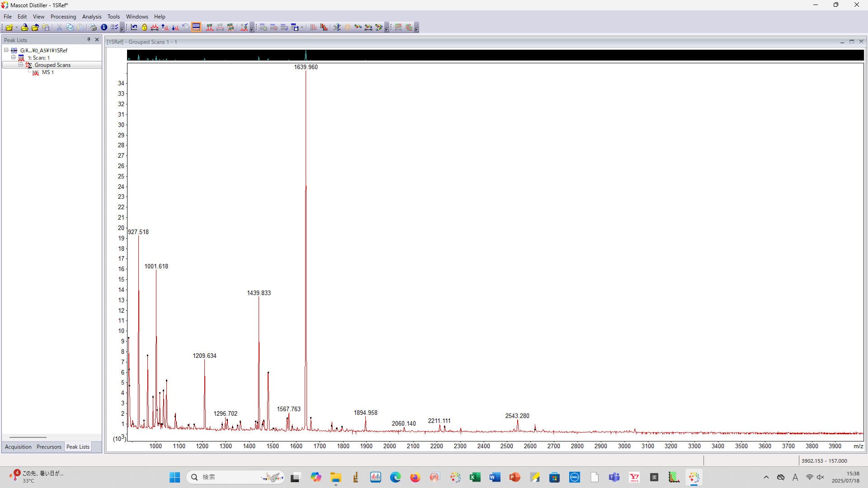Viewport: 868px width, 488px height.
Task: Toggle pin on Peak Lists panel
Action: pos(89,40)
